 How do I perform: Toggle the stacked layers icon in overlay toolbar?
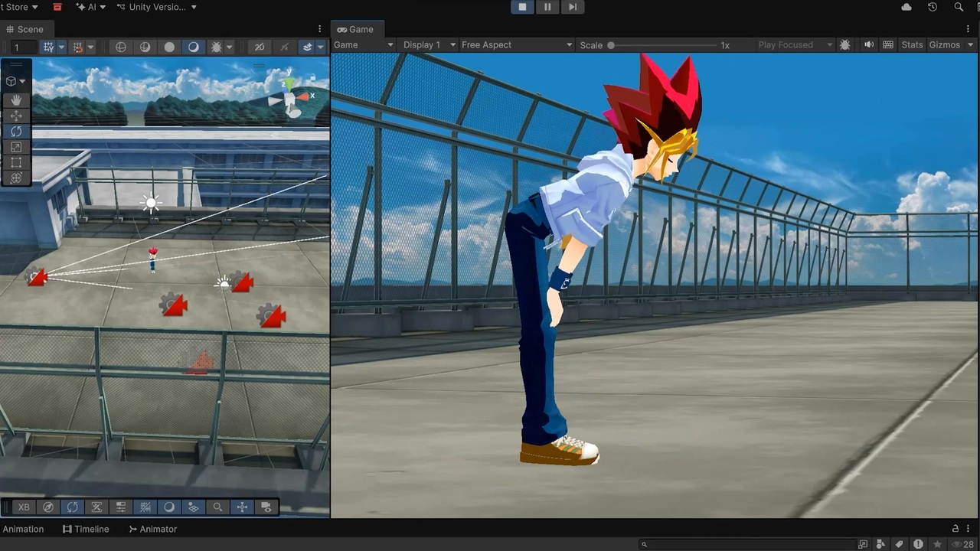click(x=194, y=507)
